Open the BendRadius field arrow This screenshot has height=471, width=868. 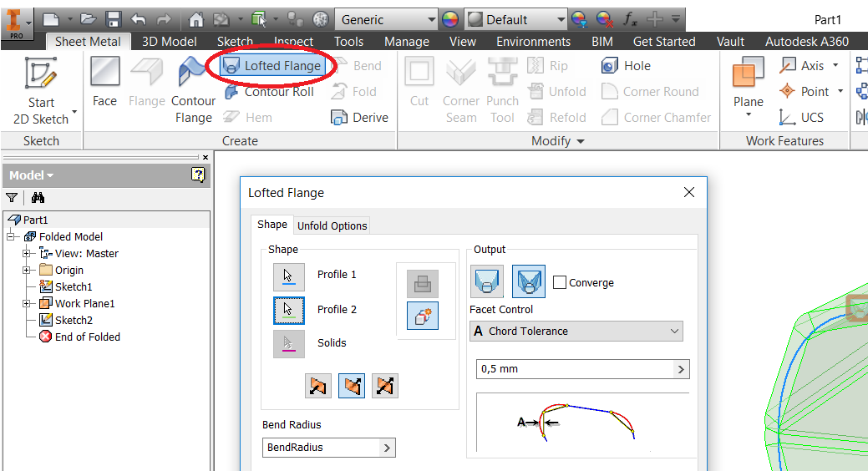click(387, 448)
